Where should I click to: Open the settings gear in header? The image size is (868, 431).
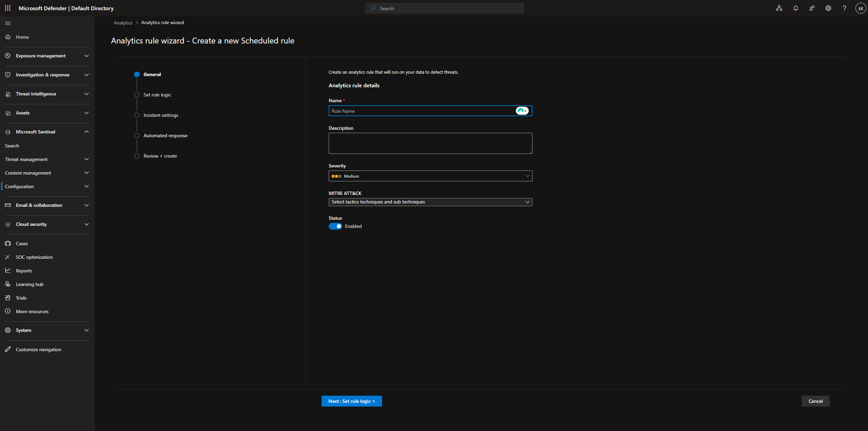828,8
